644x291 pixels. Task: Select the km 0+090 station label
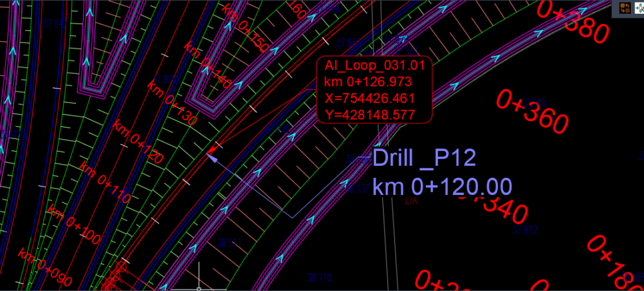coord(45,266)
